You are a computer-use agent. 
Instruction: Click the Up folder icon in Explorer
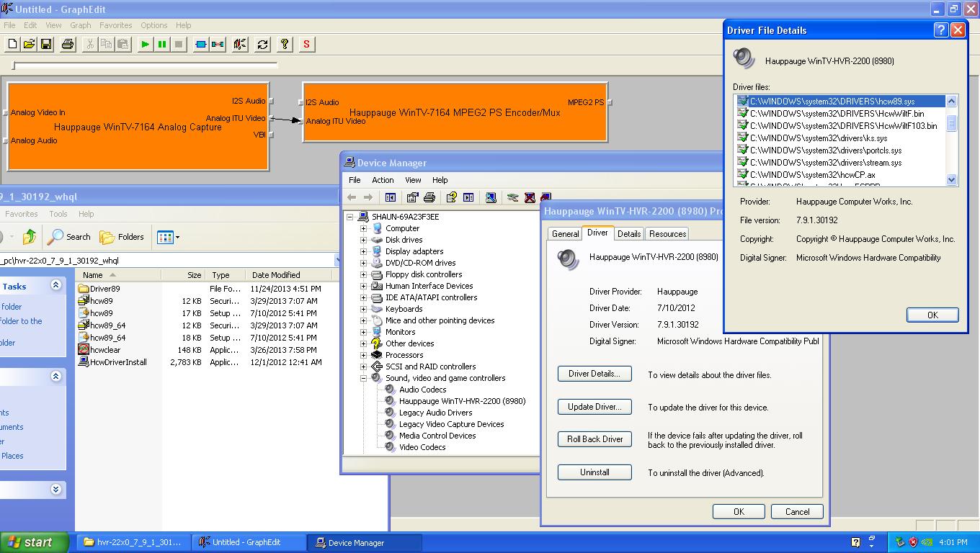point(30,237)
